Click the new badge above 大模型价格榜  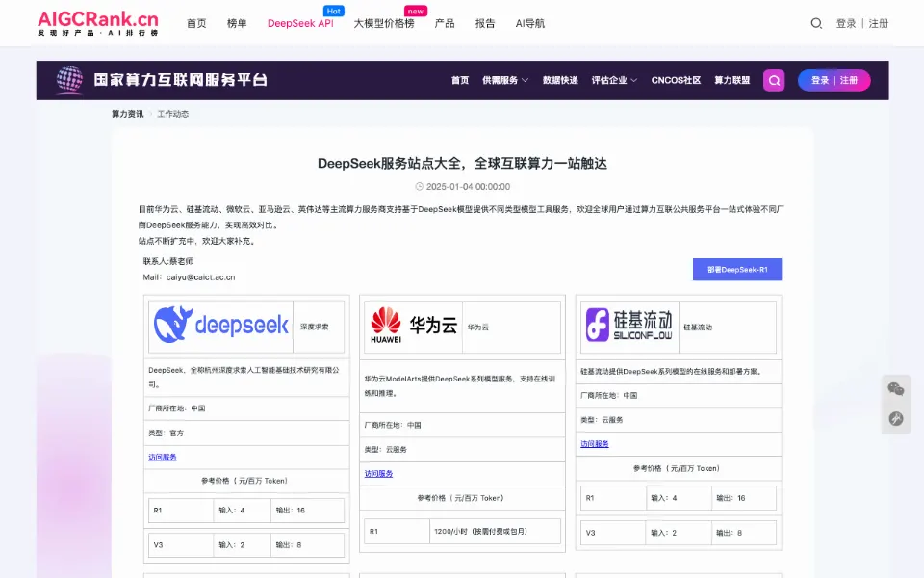click(x=416, y=12)
